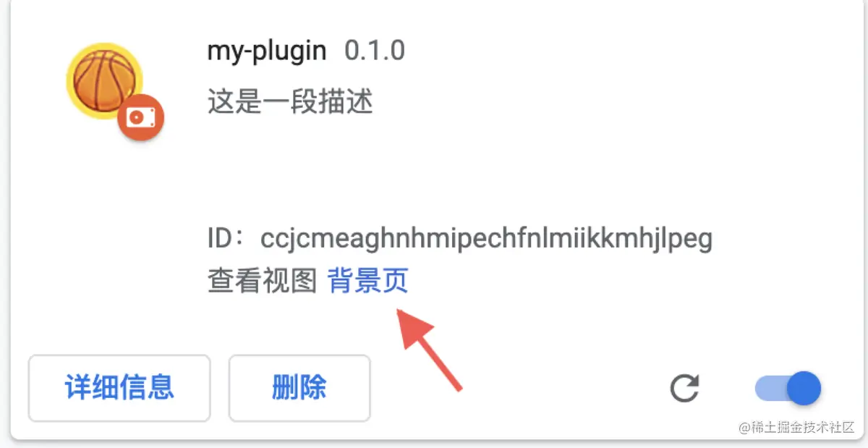The height and width of the screenshot is (448, 868).
Task: Open the 详细信息 details button
Action: click(119, 388)
